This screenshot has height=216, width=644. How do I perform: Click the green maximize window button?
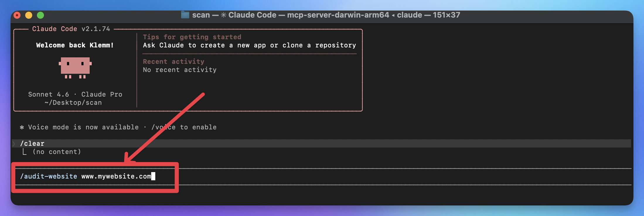[x=40, y=15]
